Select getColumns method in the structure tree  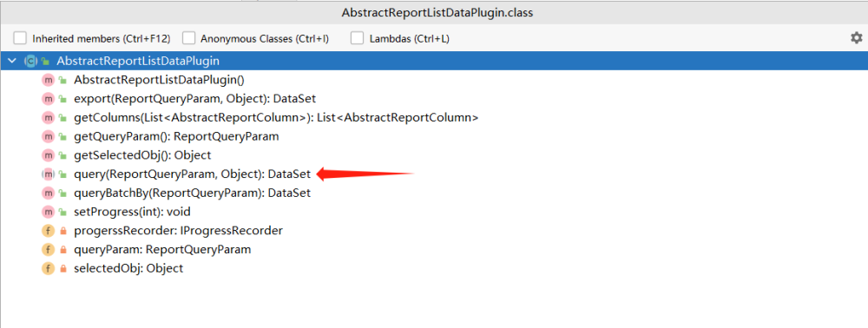click(x=276, y=118)
